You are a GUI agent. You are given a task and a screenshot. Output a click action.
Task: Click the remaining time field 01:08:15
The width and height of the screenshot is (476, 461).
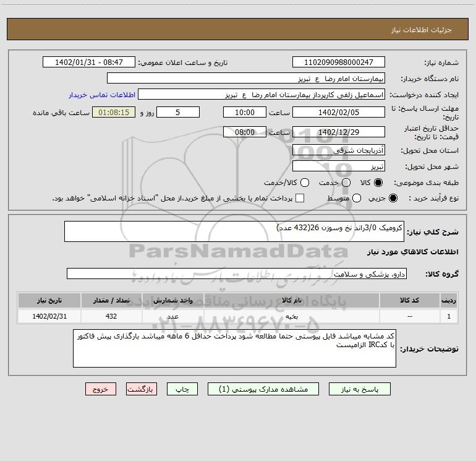click(x=114, y=112)
